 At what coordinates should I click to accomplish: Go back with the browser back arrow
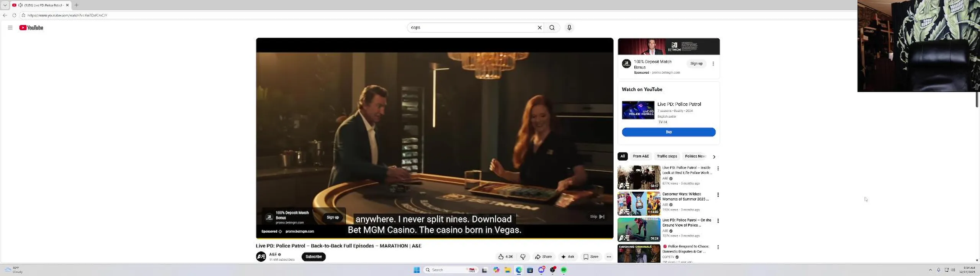tap(5, 15)
